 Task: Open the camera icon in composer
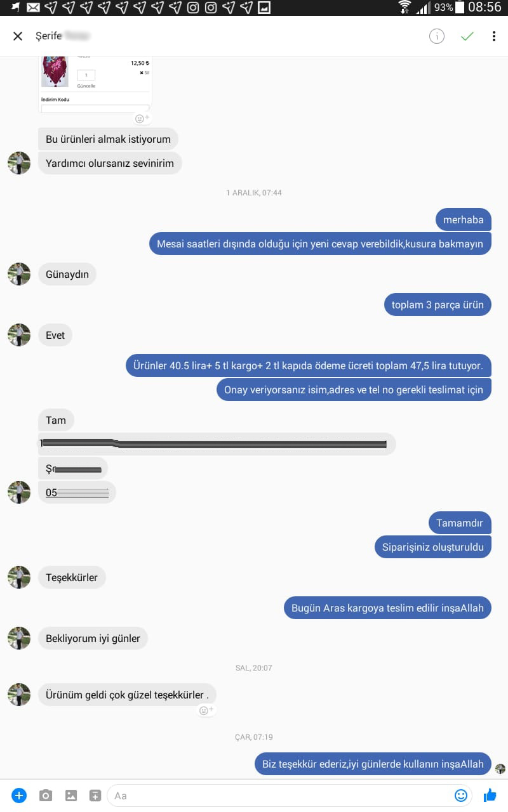46,795
